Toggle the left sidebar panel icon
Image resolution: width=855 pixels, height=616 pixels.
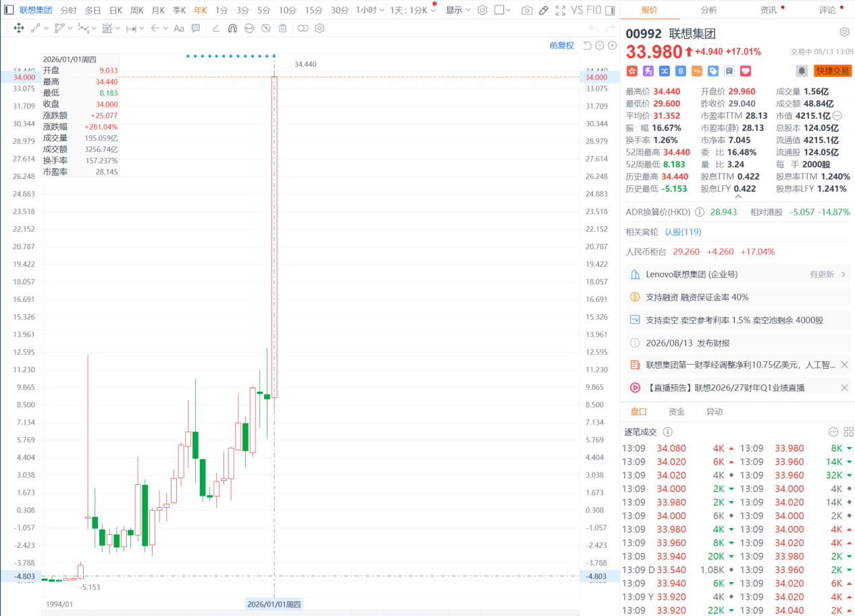8,10
